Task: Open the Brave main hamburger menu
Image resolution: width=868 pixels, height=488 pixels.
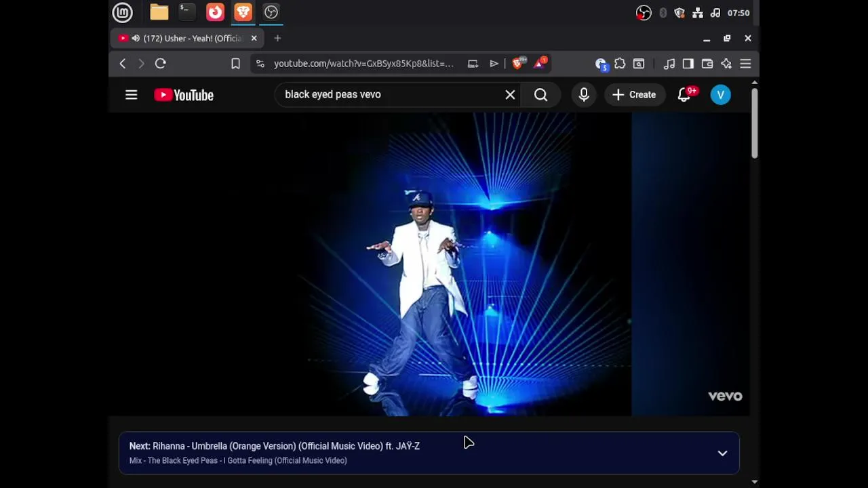Action: tap(745, 64)
